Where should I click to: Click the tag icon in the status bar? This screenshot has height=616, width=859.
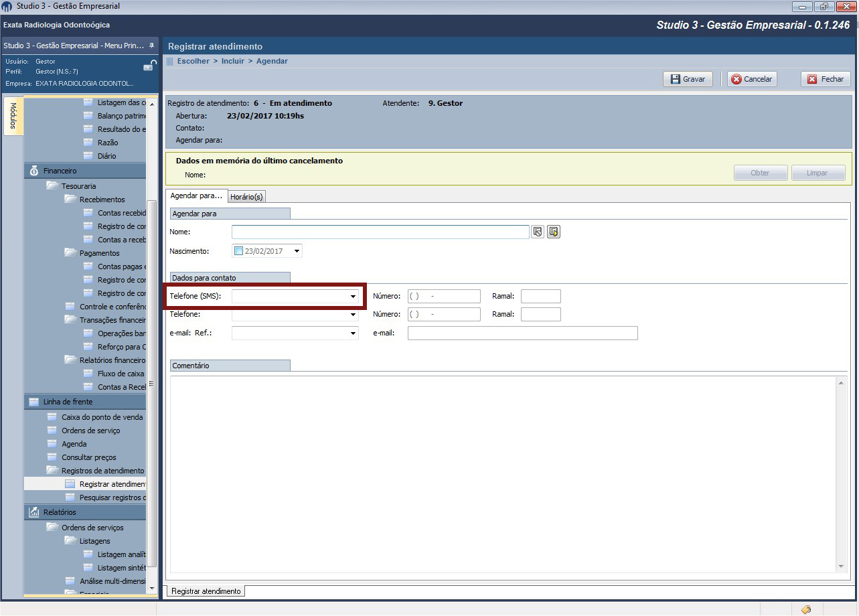pyautogui.click(x=806, y=609)
